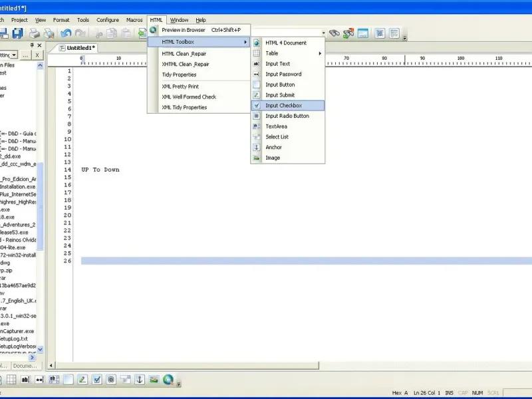Insert Image via bottom toolbar icon
The image size is (532, 399).
[154, 379]
